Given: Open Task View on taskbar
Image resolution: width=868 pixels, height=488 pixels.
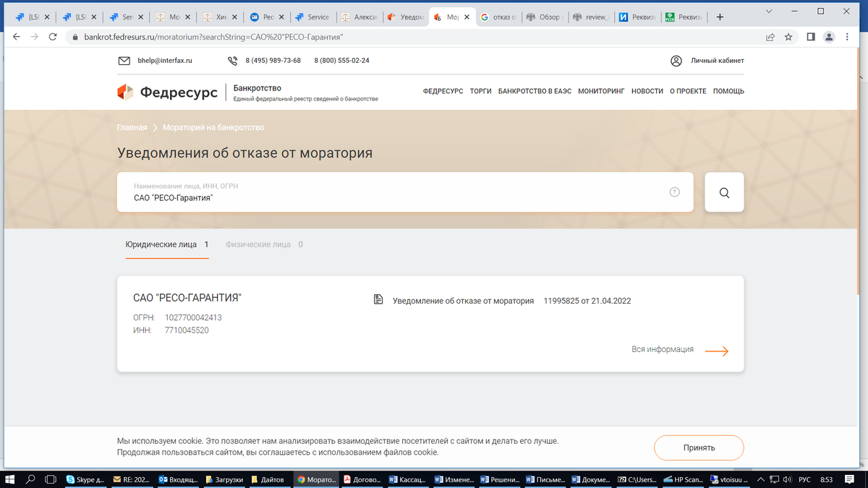Looking at the screenshot, I should click(51, 479).
